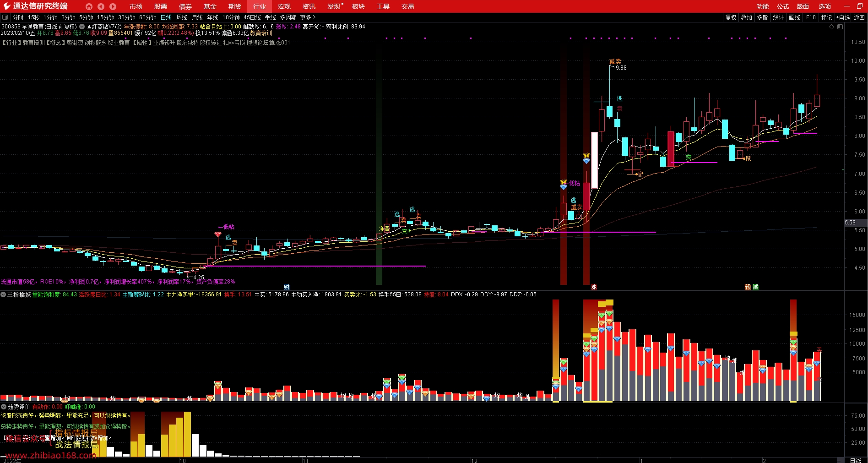Click the 财 marker below the chart

tap(287, 287)
